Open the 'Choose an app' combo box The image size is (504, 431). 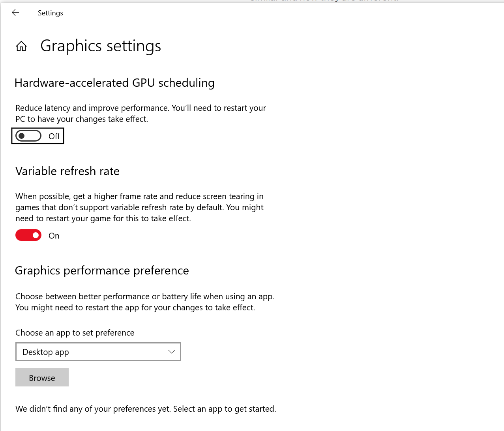(x=98, y=352)
